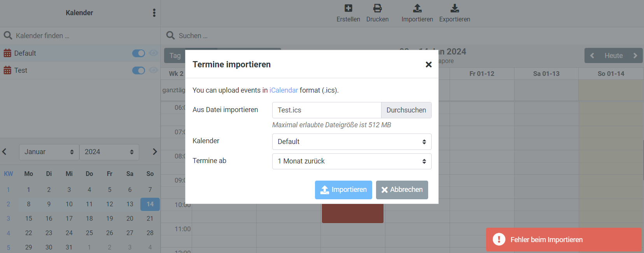Open the 2024 year dropdown
This screenshot has width=644, height=253.
coord(109,152)
